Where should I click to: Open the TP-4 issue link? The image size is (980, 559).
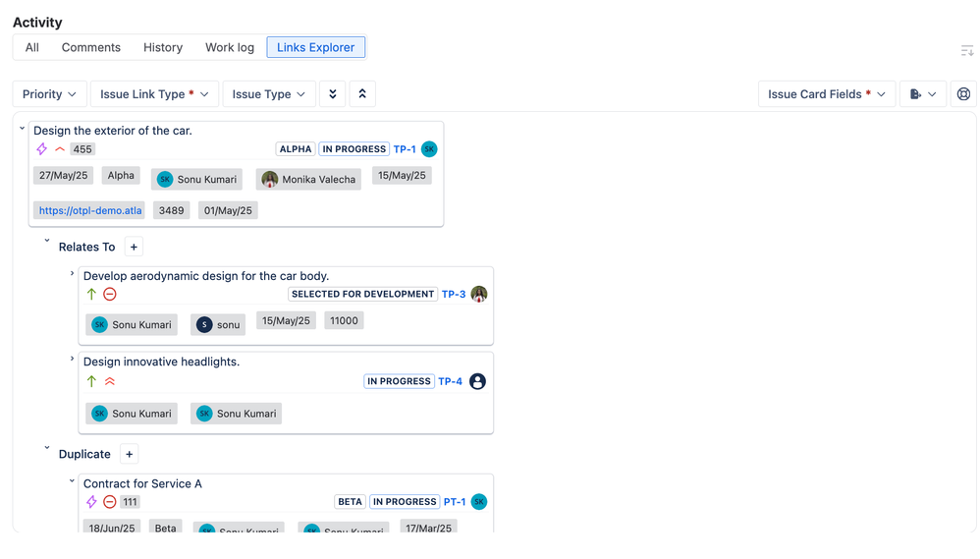[450, 381]
